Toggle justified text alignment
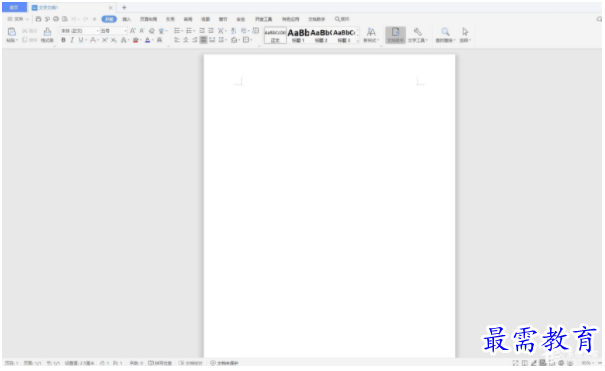Screen dimensions: 605x371 [x=203, y=40]
